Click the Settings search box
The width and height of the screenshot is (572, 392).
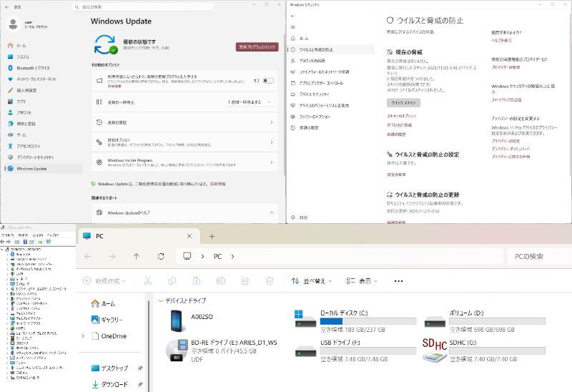click(143, 7)
